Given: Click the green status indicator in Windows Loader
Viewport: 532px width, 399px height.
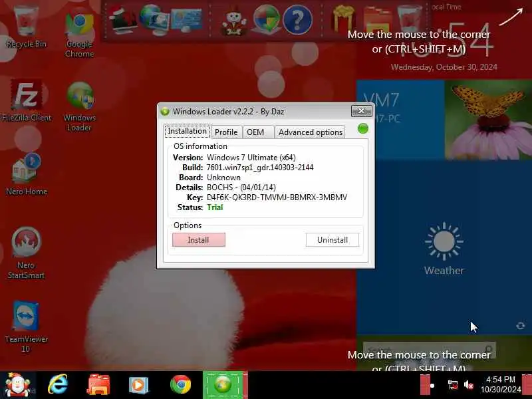Looking at the screenshot, I should point(363,128).
